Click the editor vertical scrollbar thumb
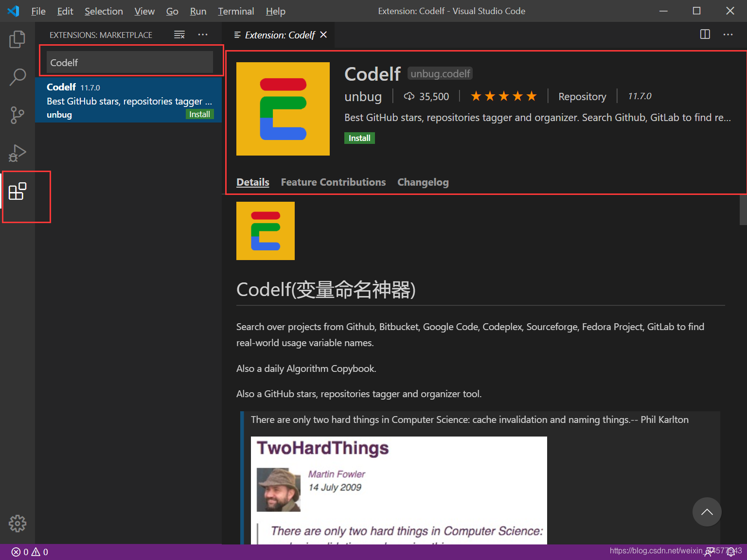 point(743,210)
